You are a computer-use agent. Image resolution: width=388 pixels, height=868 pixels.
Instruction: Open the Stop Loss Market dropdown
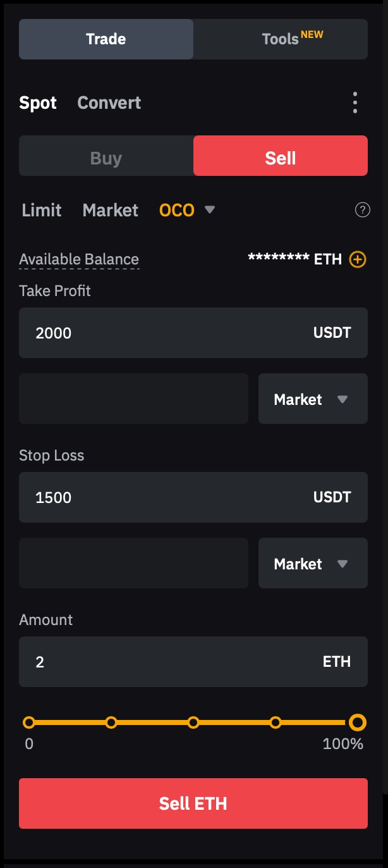[x=312, y=564]
